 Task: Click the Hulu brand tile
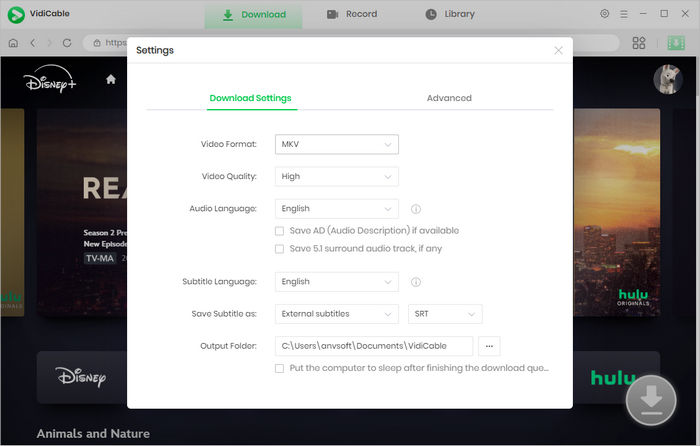click(x=617, y=377)
